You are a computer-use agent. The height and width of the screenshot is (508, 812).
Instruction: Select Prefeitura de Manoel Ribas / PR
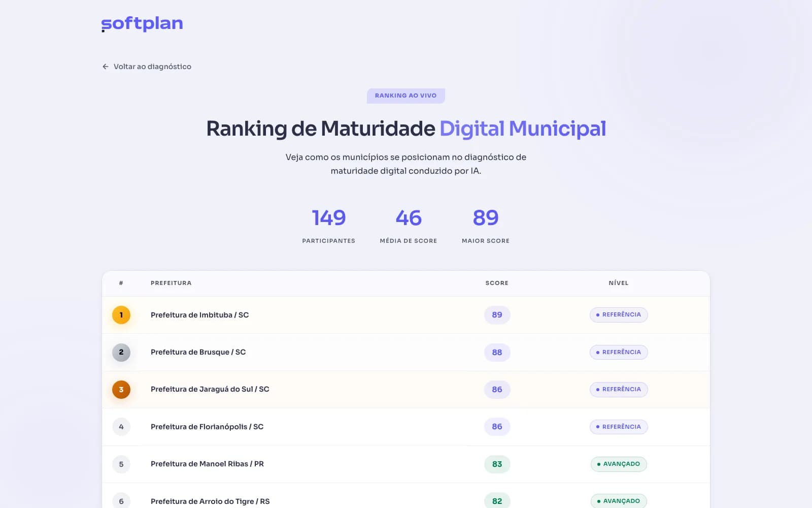pyautogui.click(x=207, y=464)
